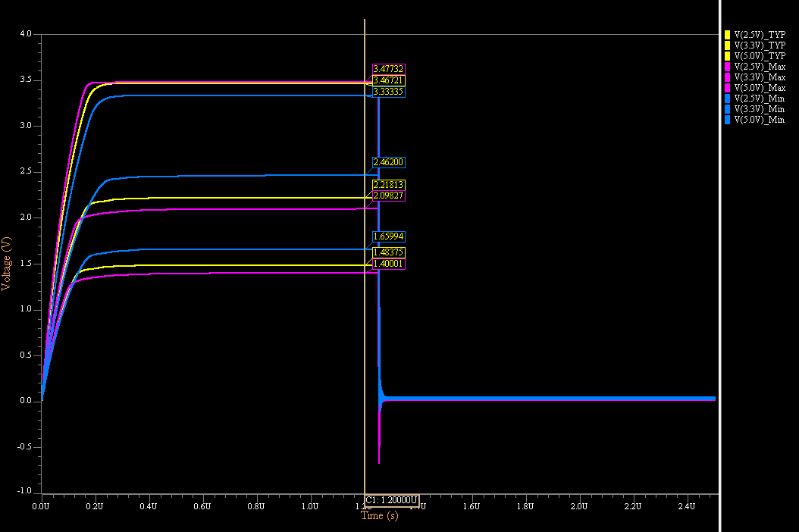Click the V(3.3V)_Max magenta legend icon

pyautogui.click(x=726, y=77)
